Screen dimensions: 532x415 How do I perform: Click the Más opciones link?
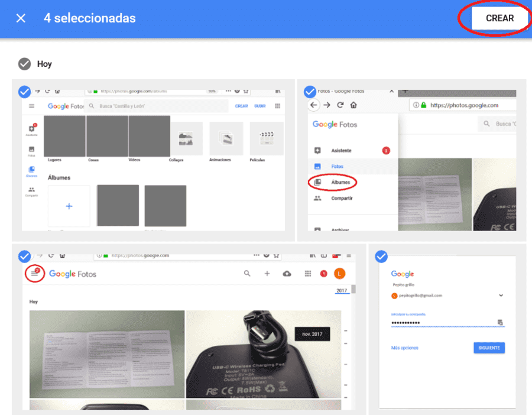pyautogui.click(x=404, y=348)
